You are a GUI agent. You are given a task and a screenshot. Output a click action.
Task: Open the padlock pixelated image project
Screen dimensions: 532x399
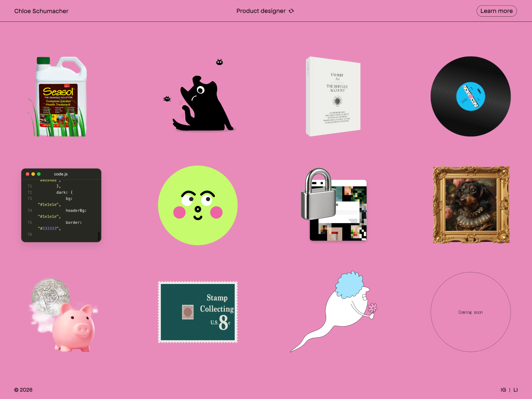(x=334, y=205)
